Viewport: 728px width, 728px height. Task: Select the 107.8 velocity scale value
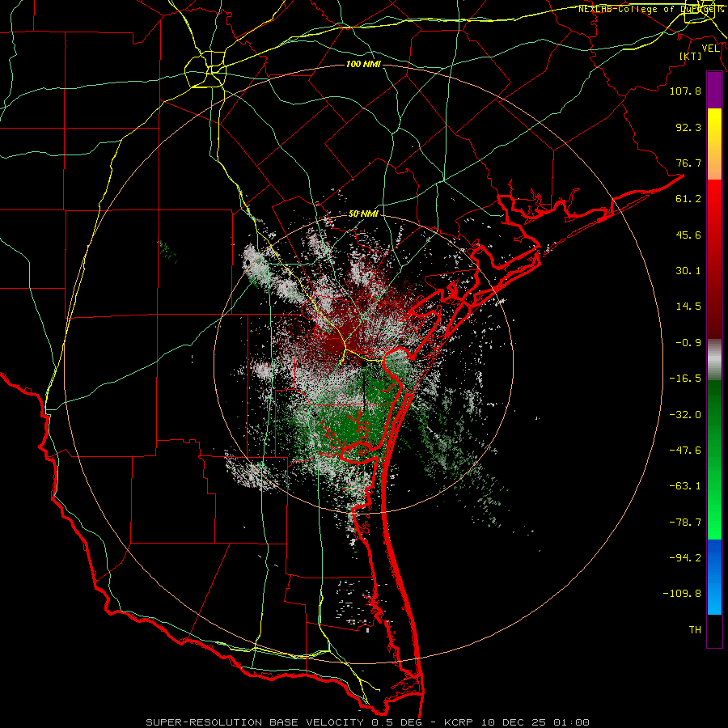pos(685,91)
